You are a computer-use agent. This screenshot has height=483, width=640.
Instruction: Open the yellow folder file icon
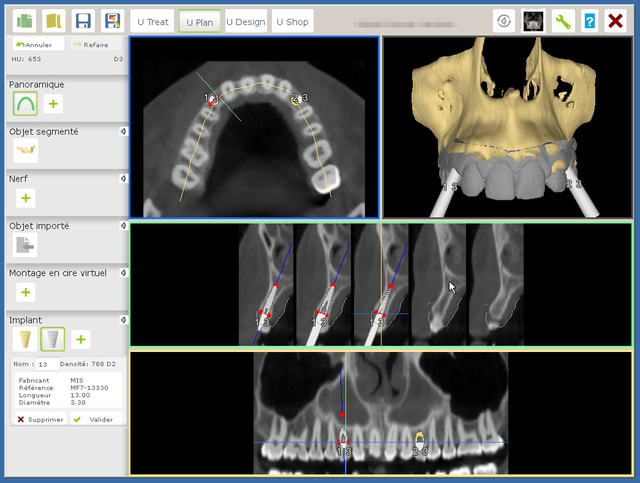click(55, 21)
